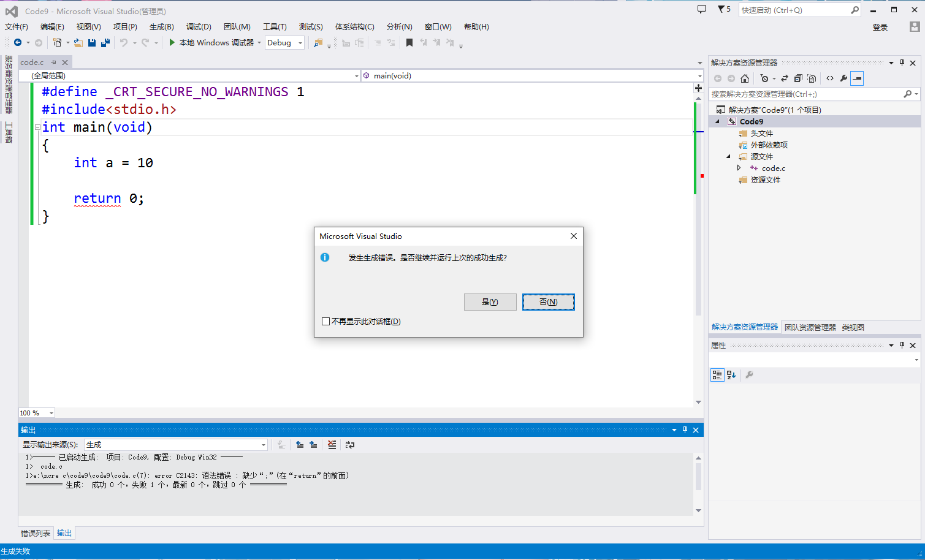Close the code.c editor tab
The image size is (925, 560).
(x=65, y=62)
